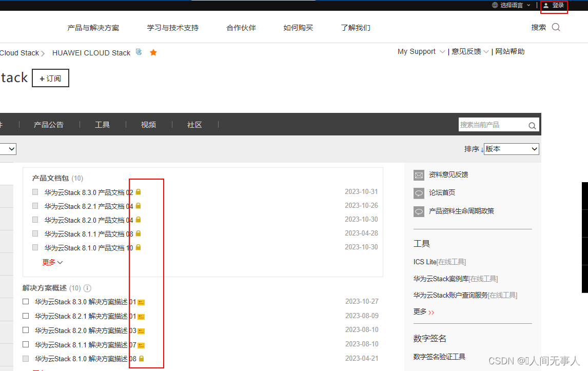Open 合作伙伴 menu
The height and width of the screenshot is (371, 588).
click(241, 28)
